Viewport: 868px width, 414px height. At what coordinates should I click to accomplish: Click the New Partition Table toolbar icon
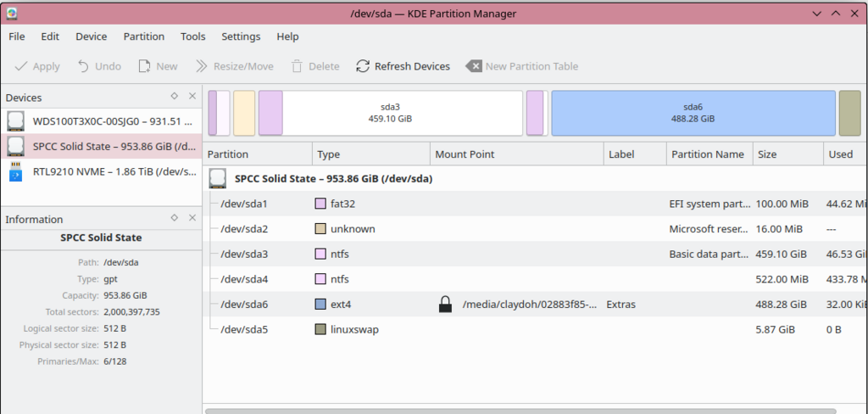473,66
